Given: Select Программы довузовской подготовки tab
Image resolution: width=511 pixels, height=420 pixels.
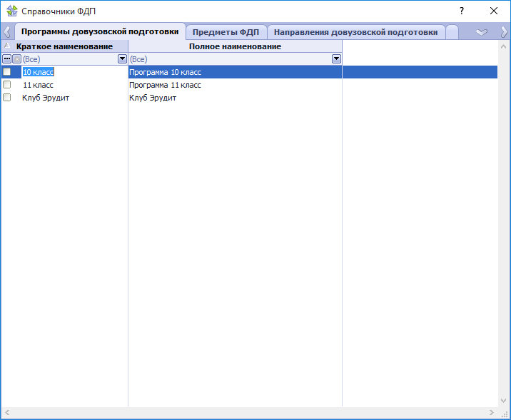Looking at the screenshot, I should click(100, 32).
